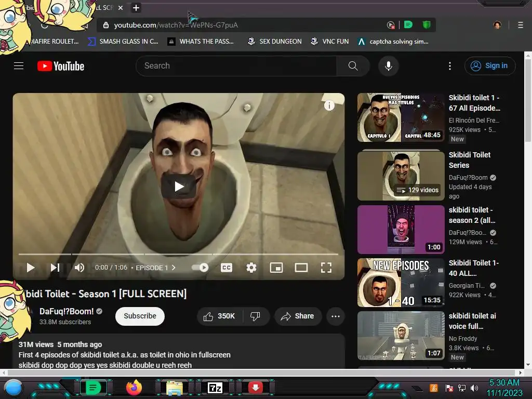Click the system tray volume icon
This screenshot has height=399, width=532.
474,388
